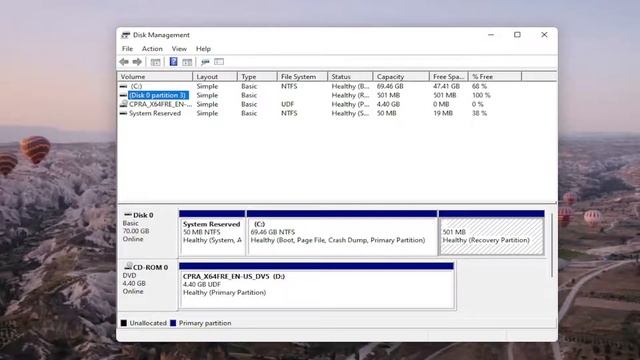
Task: Sort by the File System column header
Action: 302,77
